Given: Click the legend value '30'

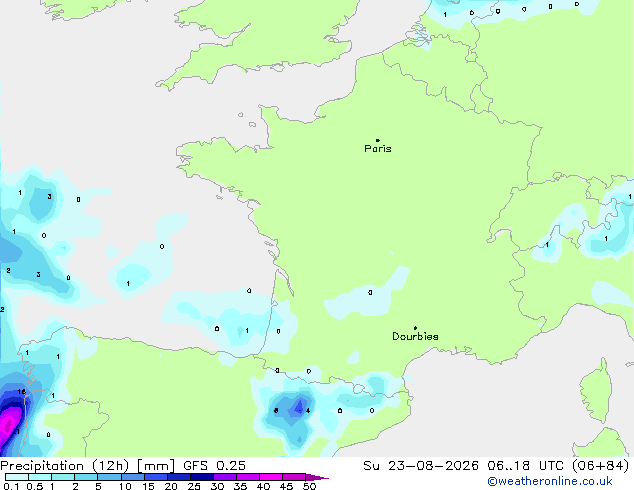Looking at the screenshot, I should click(x=217, y=486).
